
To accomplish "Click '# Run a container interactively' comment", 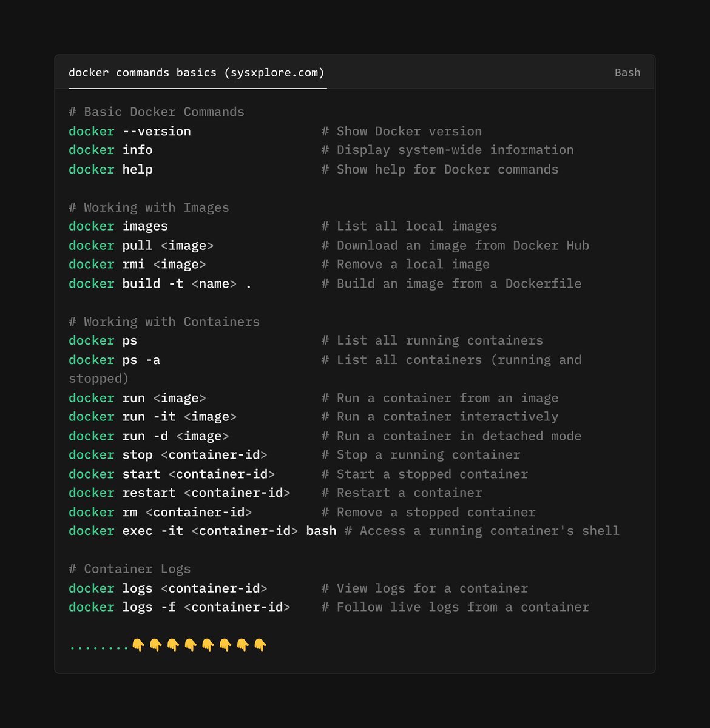I will click(x=440, y=417).
